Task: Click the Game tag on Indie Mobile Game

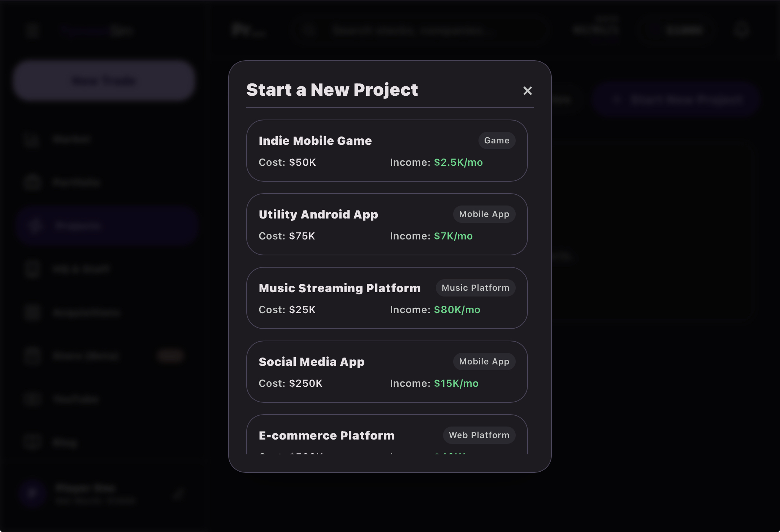Action: click(497, 140)
